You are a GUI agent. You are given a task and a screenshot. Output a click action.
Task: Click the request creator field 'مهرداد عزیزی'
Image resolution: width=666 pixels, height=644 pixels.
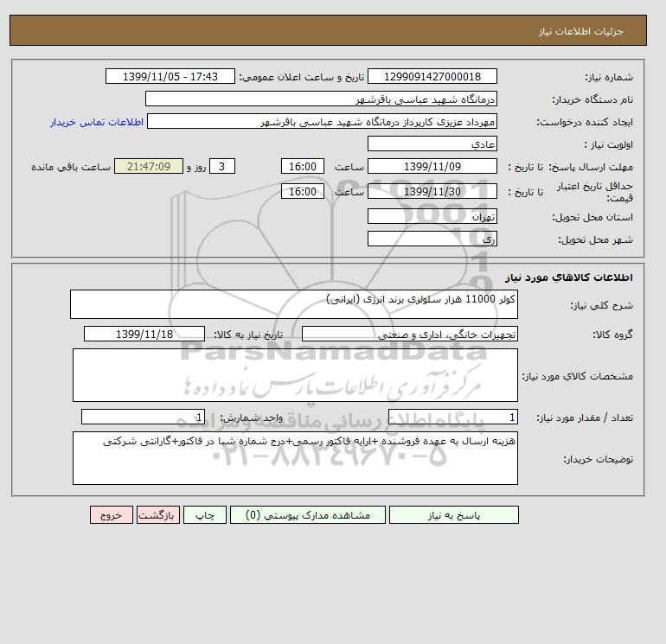pos(322,121)
